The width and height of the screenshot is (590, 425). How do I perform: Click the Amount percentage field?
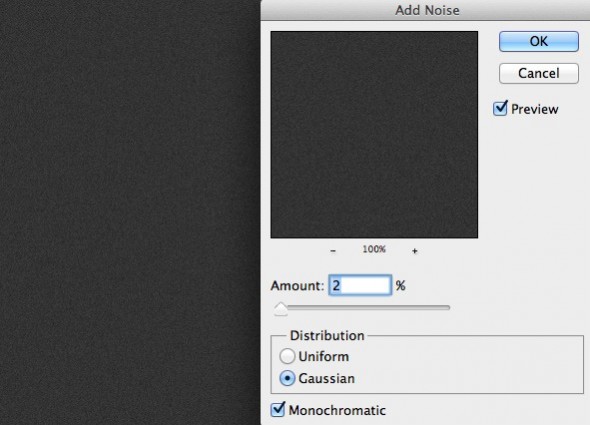pos(360,285)
